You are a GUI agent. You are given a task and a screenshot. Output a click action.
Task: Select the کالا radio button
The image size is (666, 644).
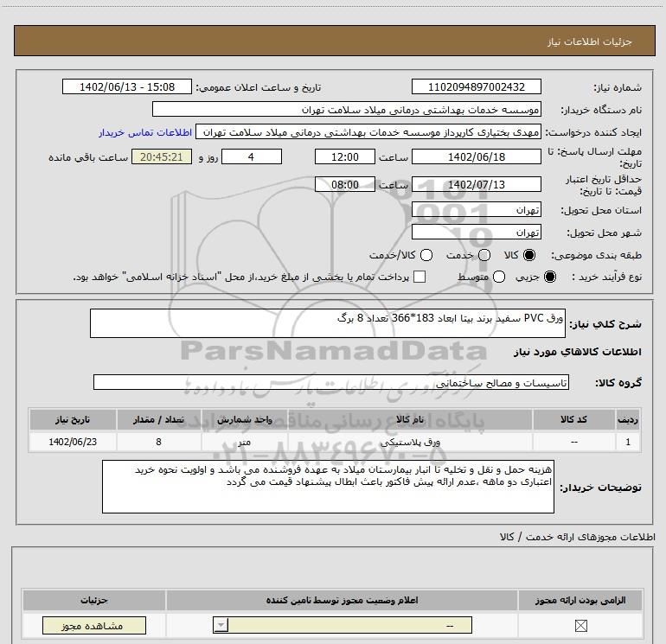[x=529, y=255]
